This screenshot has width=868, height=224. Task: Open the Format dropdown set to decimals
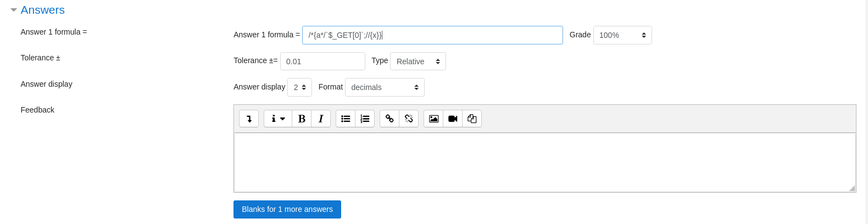tap(385, 87)
